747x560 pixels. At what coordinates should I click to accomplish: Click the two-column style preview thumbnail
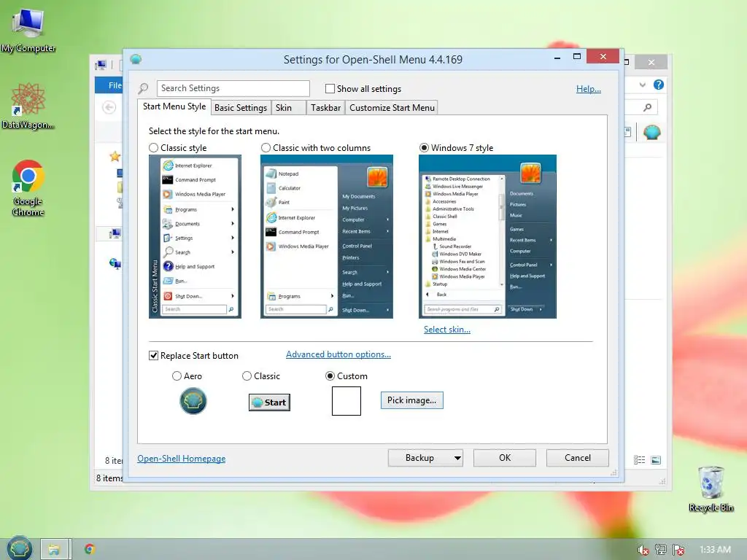[x=326, y=237]
